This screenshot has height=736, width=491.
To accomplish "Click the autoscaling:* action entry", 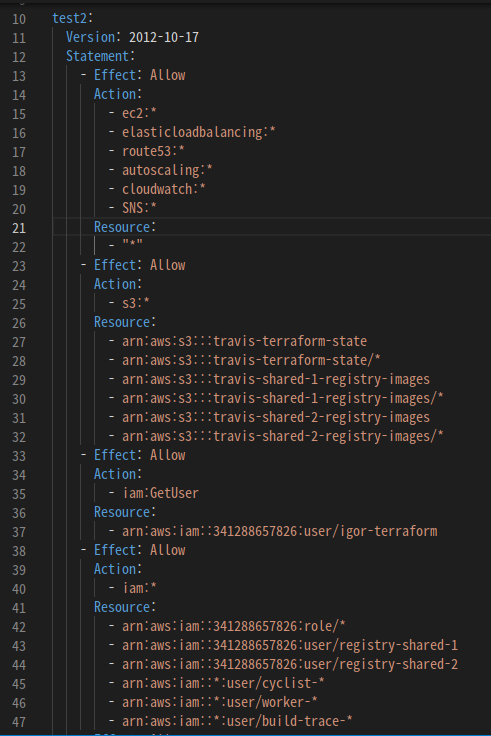I will tap(167, 170).
